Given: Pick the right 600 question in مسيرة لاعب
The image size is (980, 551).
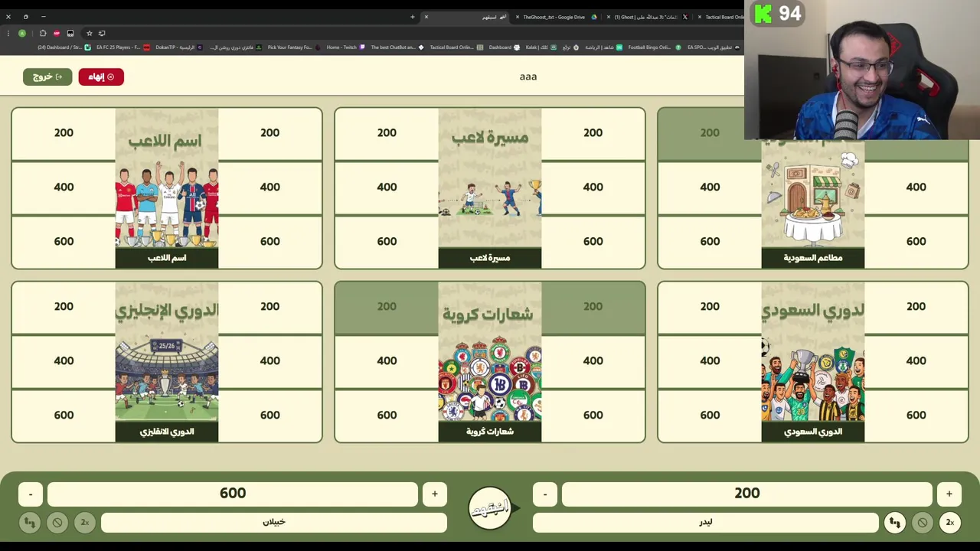Looking at the screenshot, I should click(593, 242).
